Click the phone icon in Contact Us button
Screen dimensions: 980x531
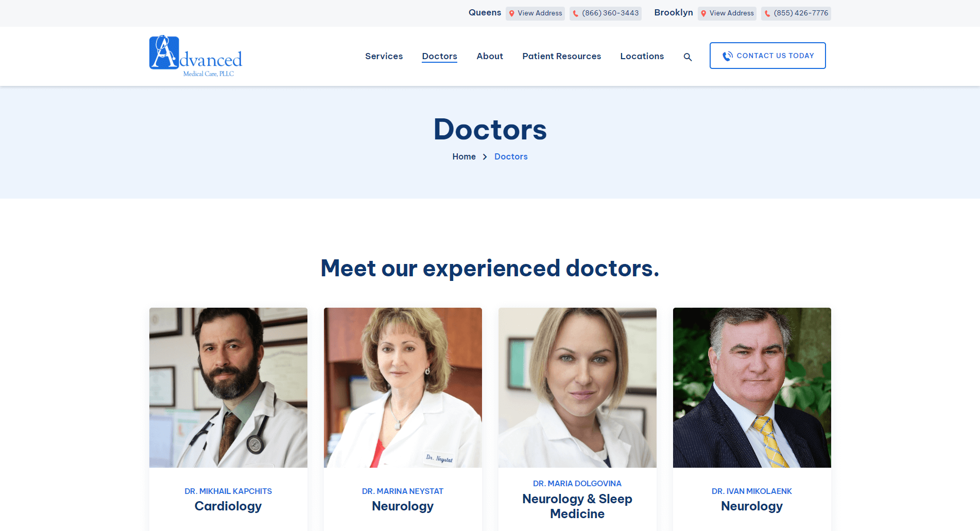click(727, 56)
